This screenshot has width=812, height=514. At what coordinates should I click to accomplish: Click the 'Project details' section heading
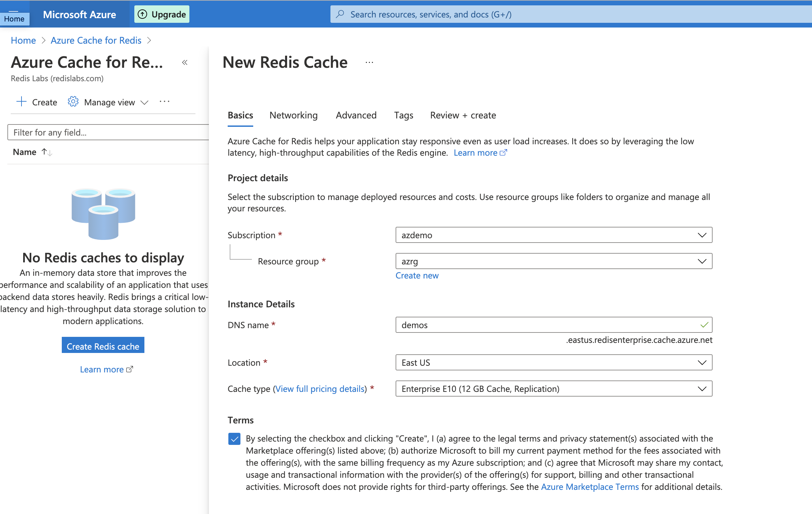[x=258, y=178]
